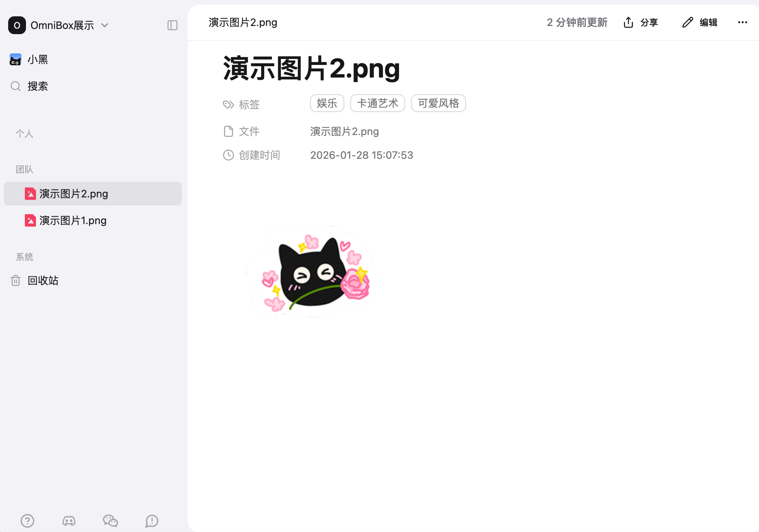Open the three-dot more options menu
The width and height of the screenshot is (759, 532).
742,22
